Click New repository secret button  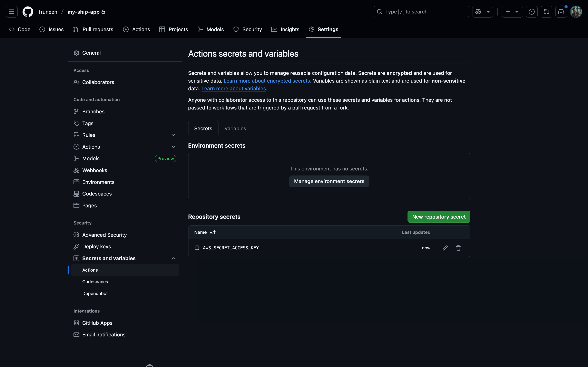439,217
